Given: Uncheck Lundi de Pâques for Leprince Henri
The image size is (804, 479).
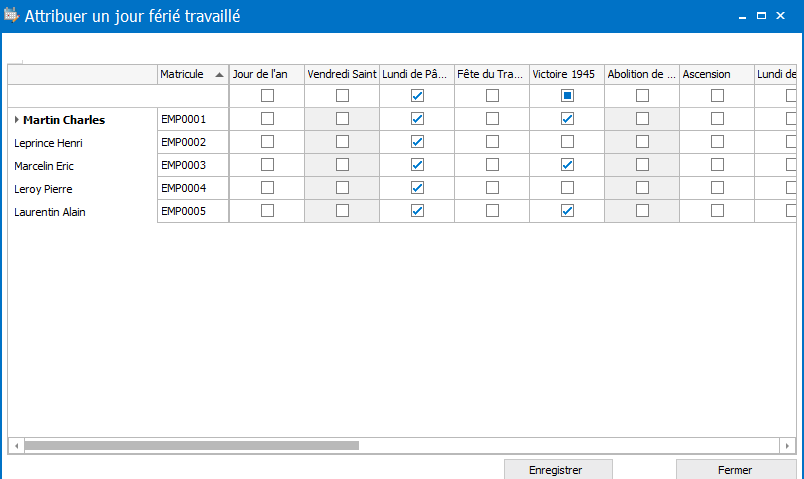Looking at the screenshot, I should 417,142.
